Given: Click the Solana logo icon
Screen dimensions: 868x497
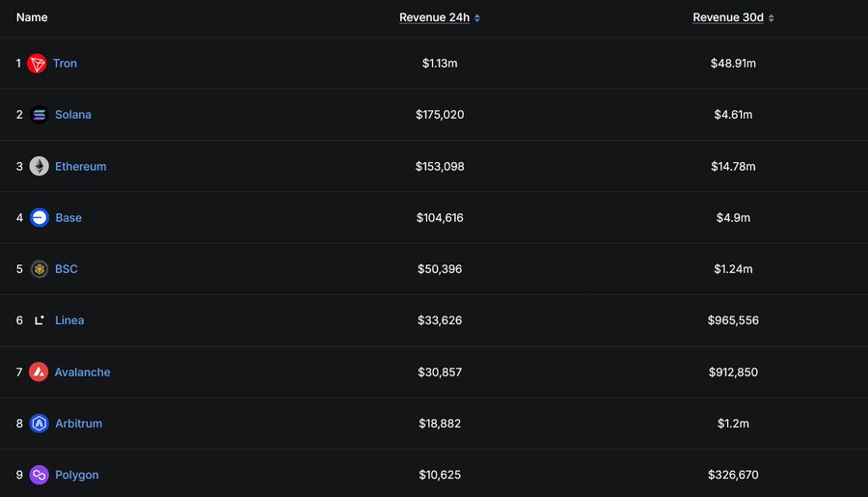Looking at the screenshot, I should coord(39,115).
